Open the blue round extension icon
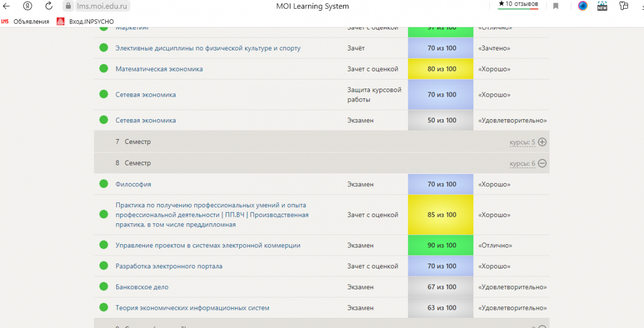Viewport: 644px width, 328px height. pyautogui.click(x=583, y=6)
